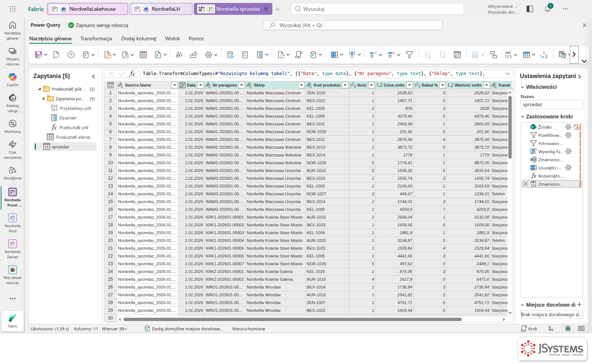Click the Share/export arrow icon in ribbon
592x364 pixels.
pos(194,55)
